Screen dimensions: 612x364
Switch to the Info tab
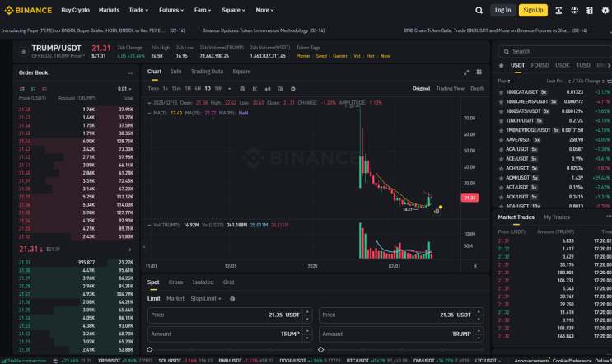(176, 72)
